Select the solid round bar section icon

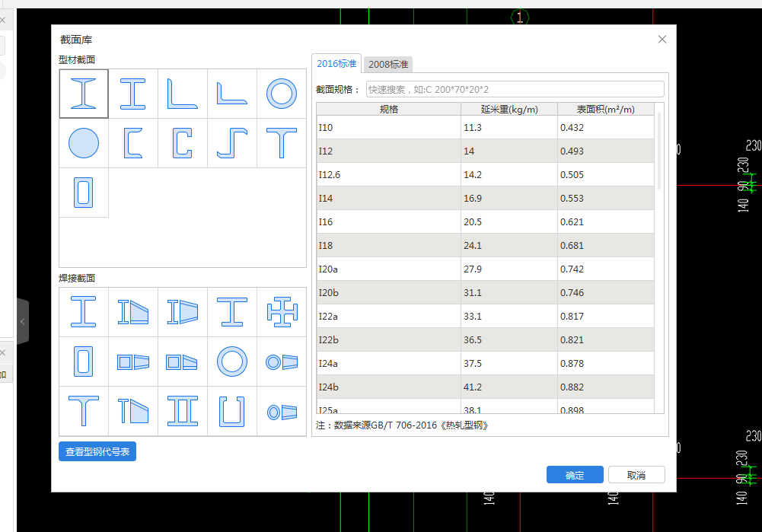84,143
